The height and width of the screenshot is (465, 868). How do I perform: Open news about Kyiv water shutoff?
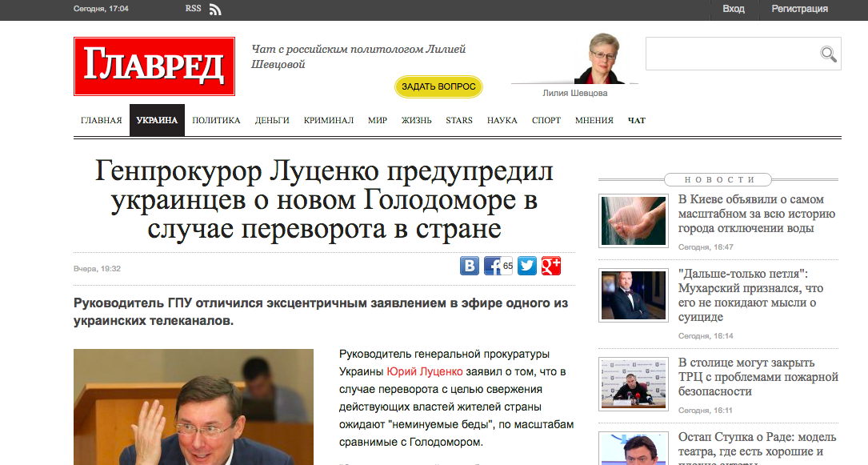(756, 214)
